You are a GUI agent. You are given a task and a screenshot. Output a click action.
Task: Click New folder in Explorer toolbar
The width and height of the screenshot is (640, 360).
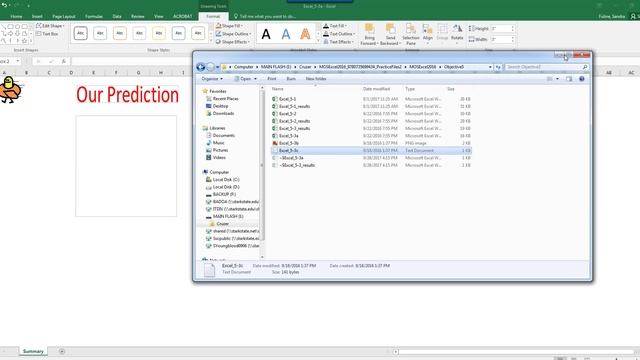(x=316, y=78)
